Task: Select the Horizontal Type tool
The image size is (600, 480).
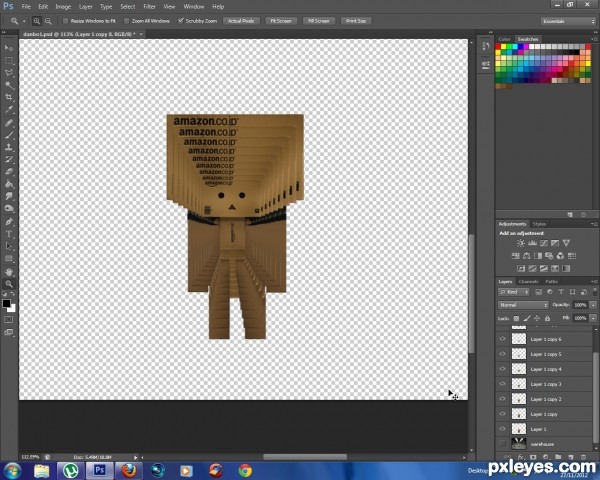Action: 8,234
